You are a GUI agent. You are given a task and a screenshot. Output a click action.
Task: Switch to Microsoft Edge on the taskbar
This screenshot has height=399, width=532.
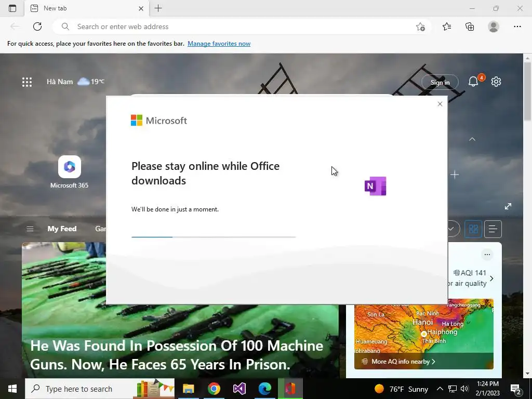(x=264, y=389)
